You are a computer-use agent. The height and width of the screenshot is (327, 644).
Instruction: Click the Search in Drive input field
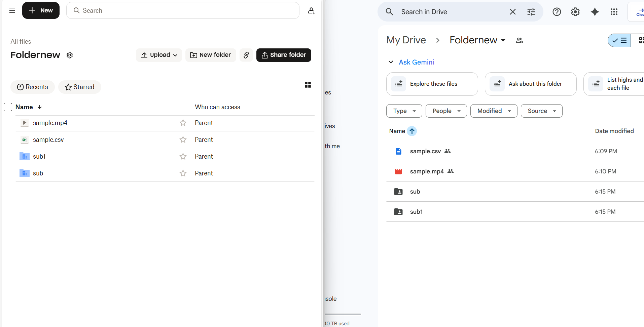(437, 12)
